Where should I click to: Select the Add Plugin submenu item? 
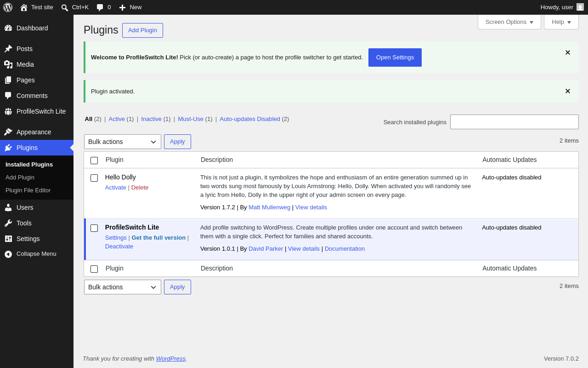[20, 178]
